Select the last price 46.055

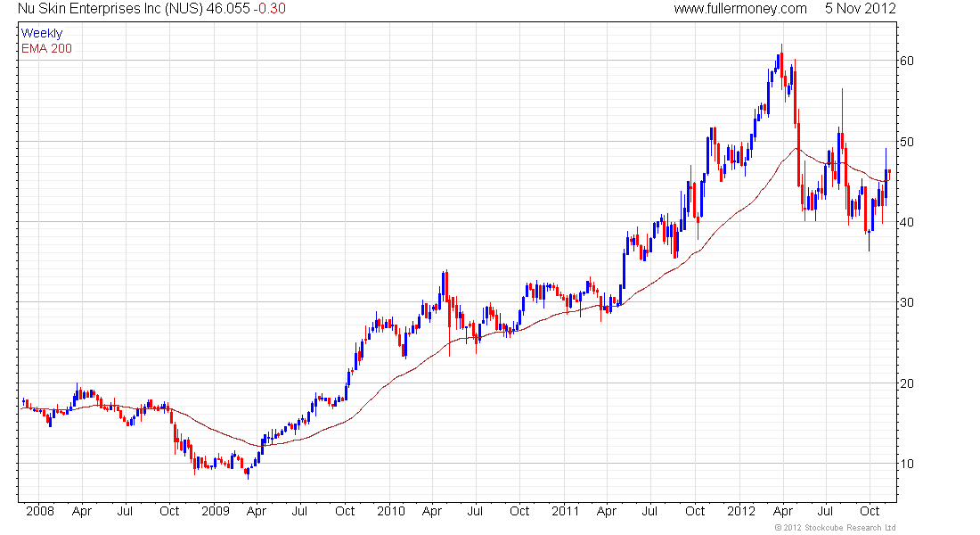click(x=228, y=9)
